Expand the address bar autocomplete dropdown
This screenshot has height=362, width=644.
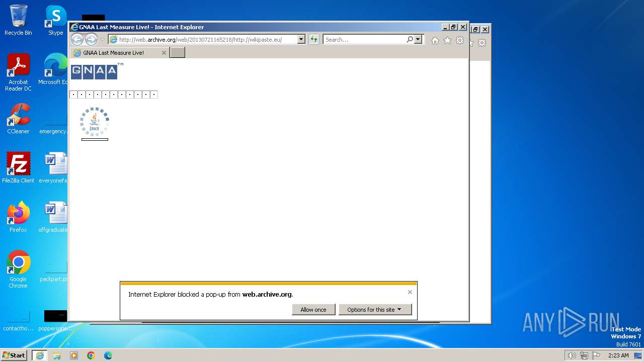301,39
